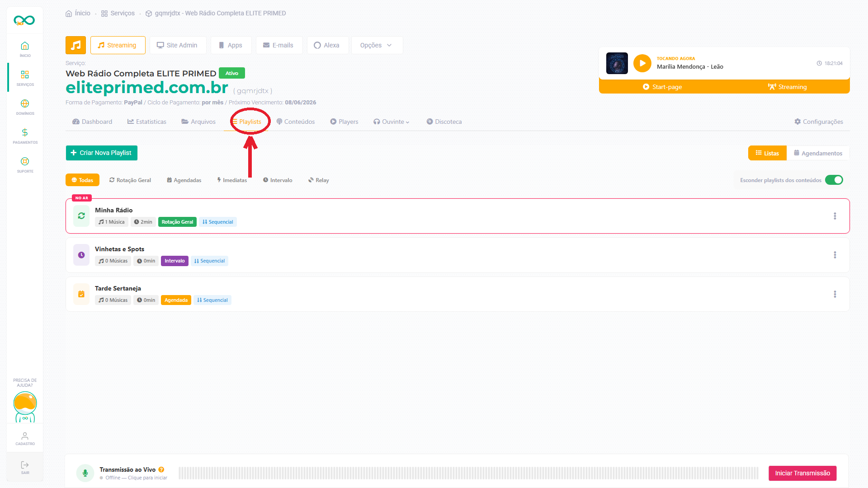Open the Site Admin tab
868x488 pixels.
[178, 45]
